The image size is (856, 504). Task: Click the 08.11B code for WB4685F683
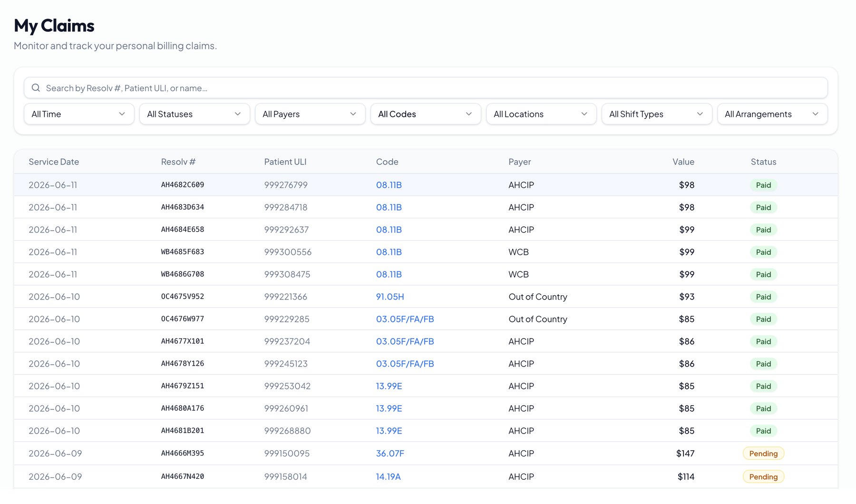[389, 252]
